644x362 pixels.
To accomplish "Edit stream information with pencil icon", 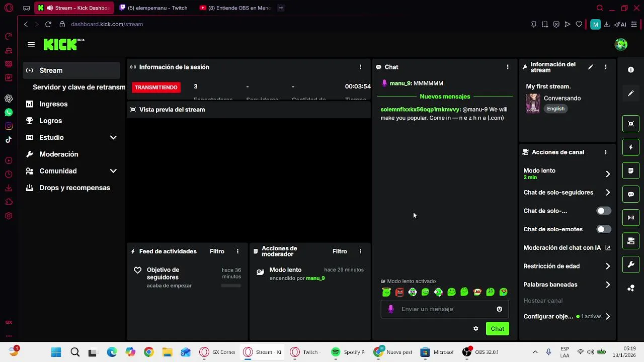I will click(x=591, y=67).
